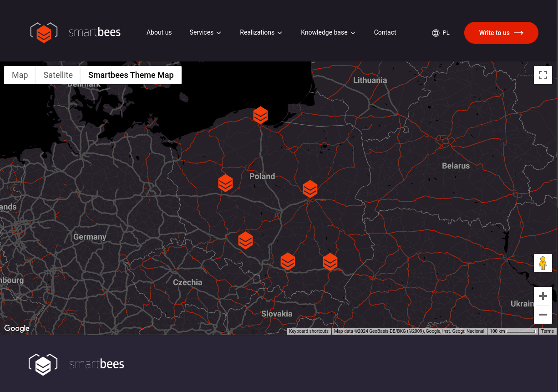Click the northern coastal map marker near Gdańsk
The width and height of the screenshot is (558, 392).
[260, 115]
